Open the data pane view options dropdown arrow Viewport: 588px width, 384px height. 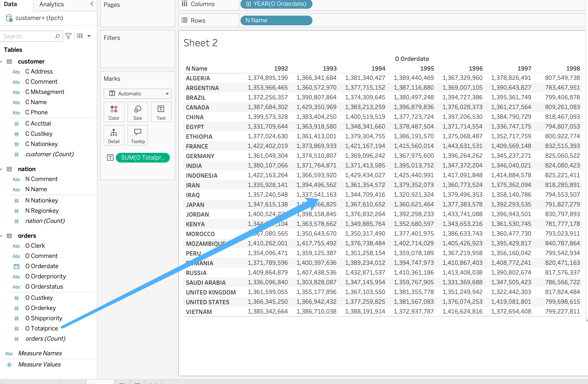coord(89,36)
